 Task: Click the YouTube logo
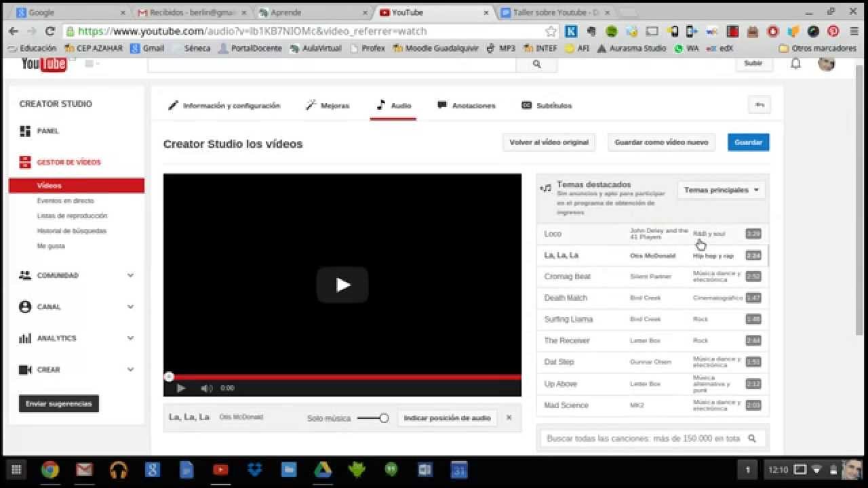(x=43, y=64)
